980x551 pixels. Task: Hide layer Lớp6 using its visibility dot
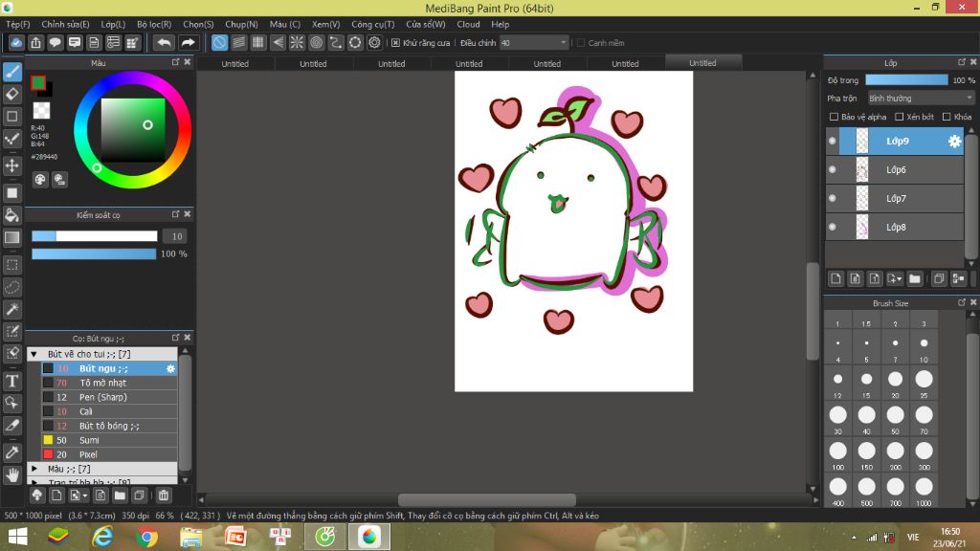833,169
